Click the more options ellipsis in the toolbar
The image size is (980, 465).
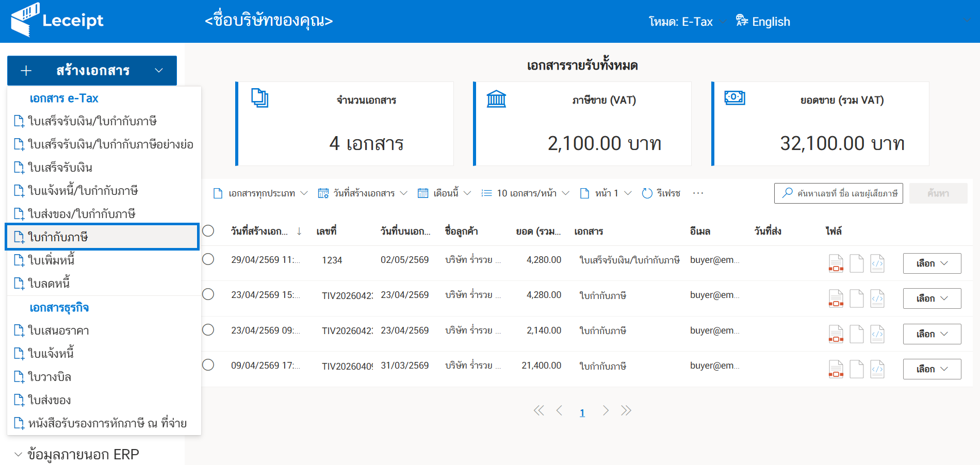point(698,193)
